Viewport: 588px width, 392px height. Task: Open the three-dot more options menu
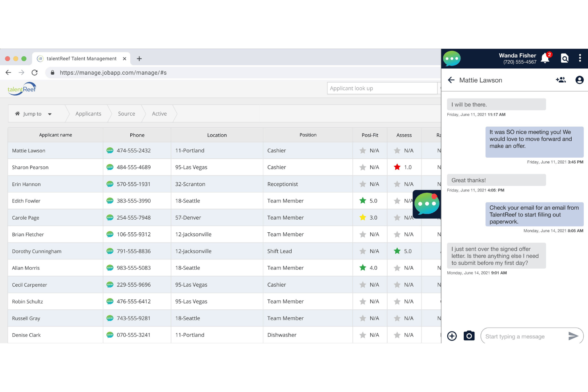click(x=580, y=58)
